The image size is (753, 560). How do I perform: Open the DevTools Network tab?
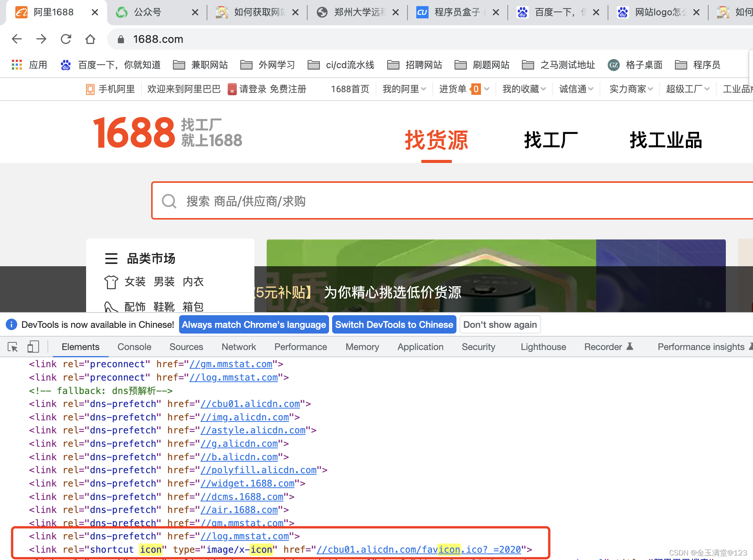pos(239,347)
